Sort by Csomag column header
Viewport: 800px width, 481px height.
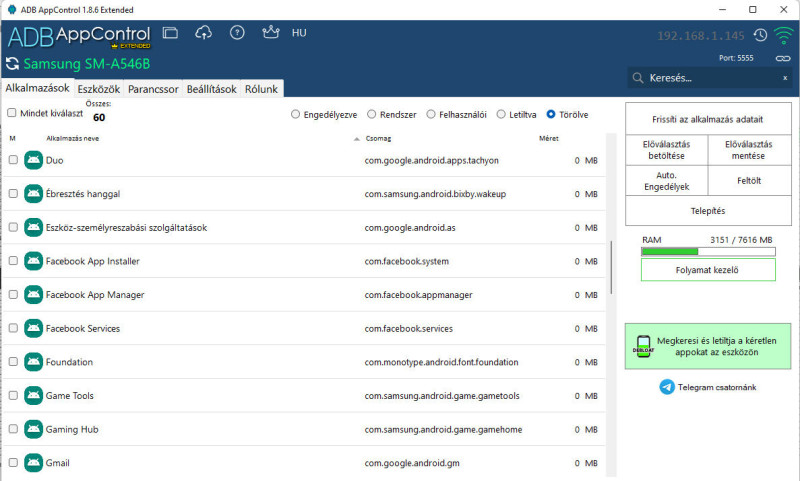pos(378,139)
